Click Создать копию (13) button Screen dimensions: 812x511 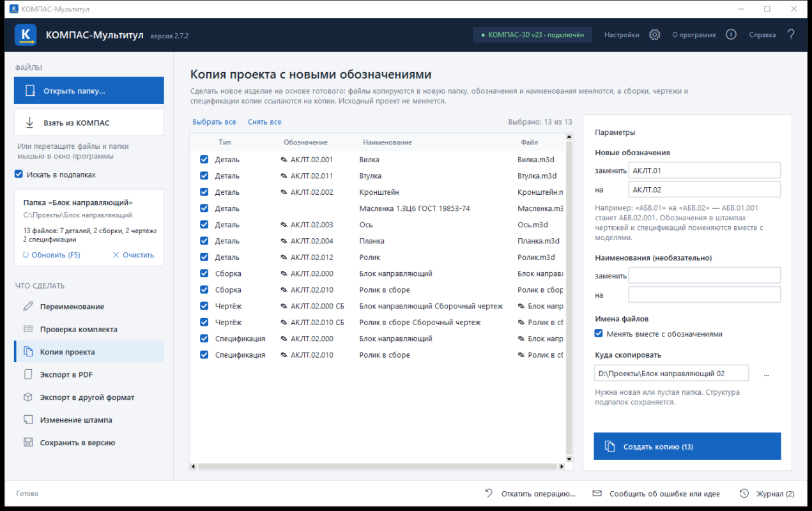tap(687, 446)
